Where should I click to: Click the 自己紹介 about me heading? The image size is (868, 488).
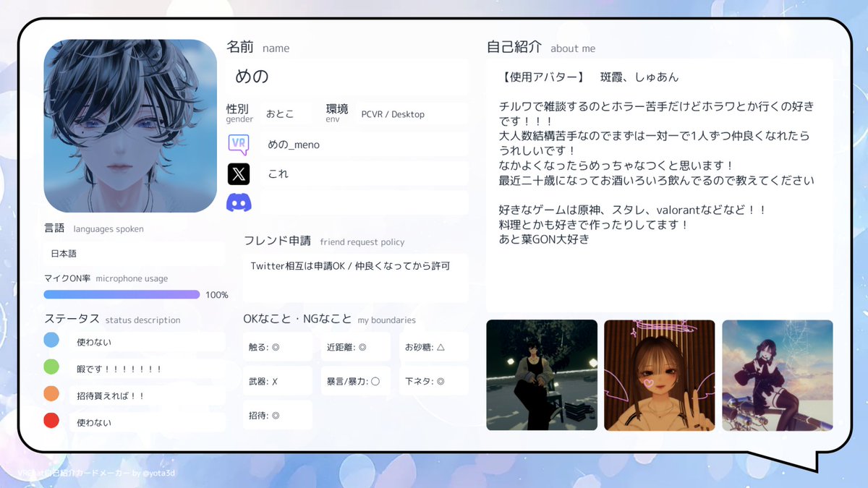click(541, 48)
